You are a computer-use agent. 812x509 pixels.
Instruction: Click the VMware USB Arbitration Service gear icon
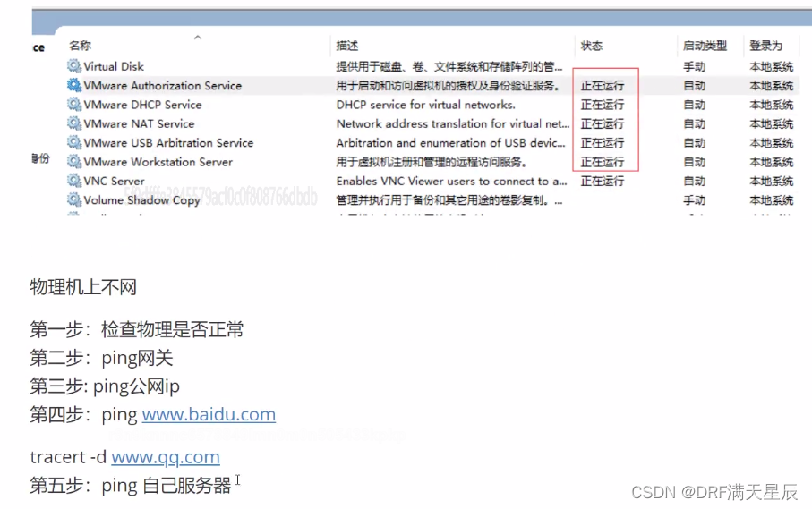74,143
